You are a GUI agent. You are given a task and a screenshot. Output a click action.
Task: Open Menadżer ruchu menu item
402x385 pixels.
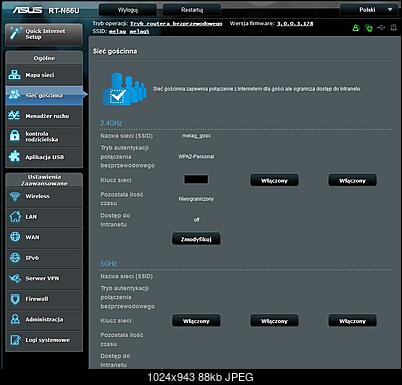tap(44, 116)
